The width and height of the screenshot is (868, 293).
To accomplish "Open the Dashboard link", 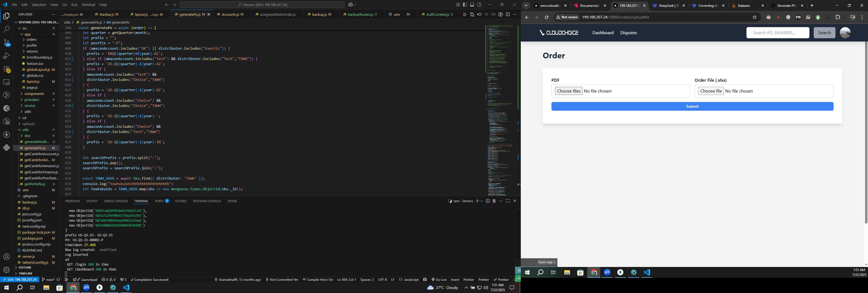I will coord(603,33).
